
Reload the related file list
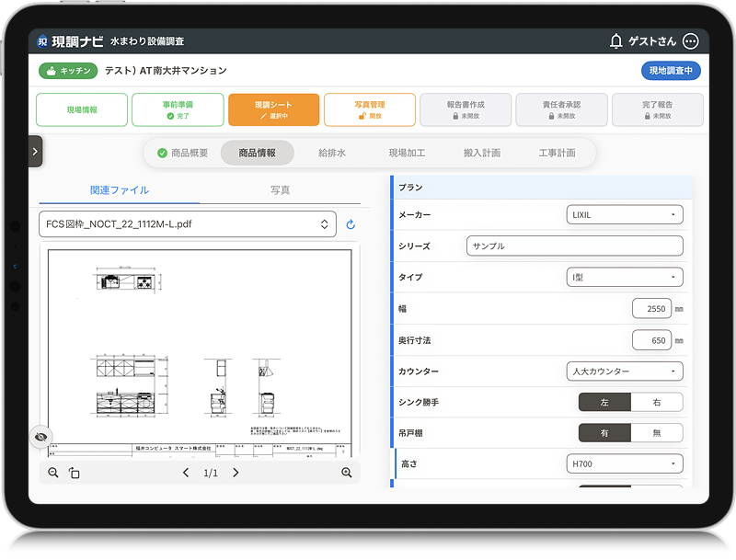pos(351,224)
